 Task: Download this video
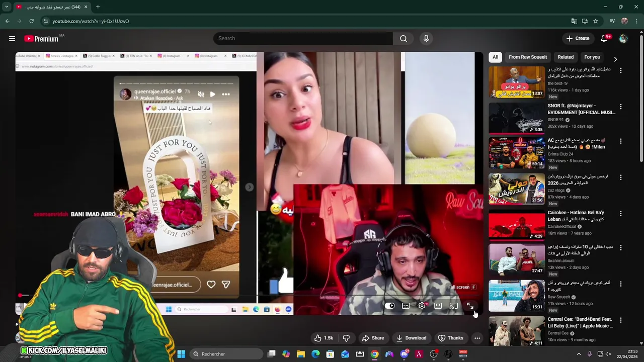[411, 338]
